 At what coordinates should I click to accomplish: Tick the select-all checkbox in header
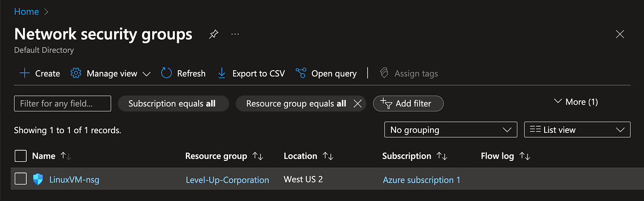21,156
